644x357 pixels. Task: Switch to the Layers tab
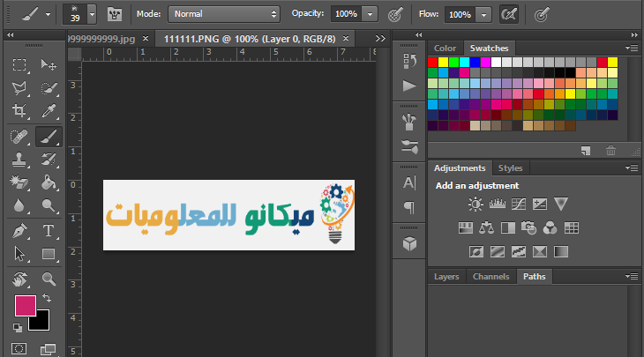[446, 277]
